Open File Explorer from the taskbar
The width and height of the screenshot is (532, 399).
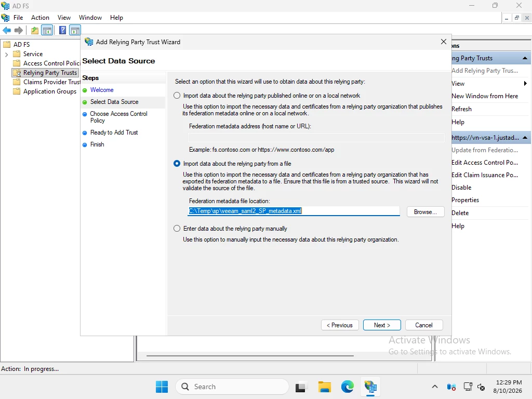coord(324,387)
